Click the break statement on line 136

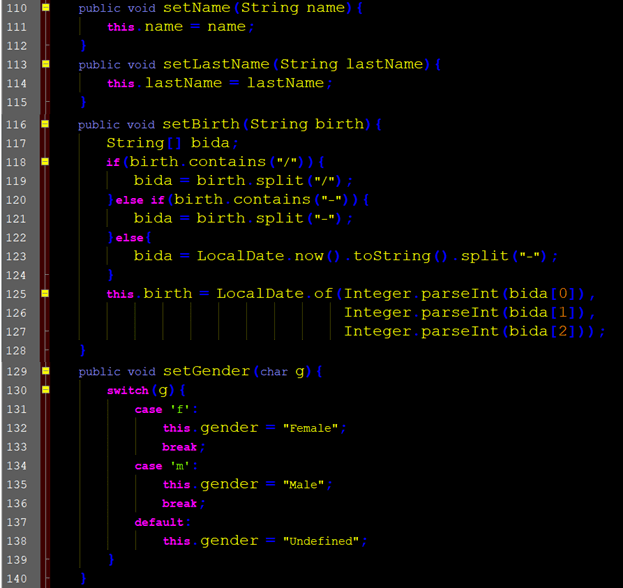coord(184,503)
